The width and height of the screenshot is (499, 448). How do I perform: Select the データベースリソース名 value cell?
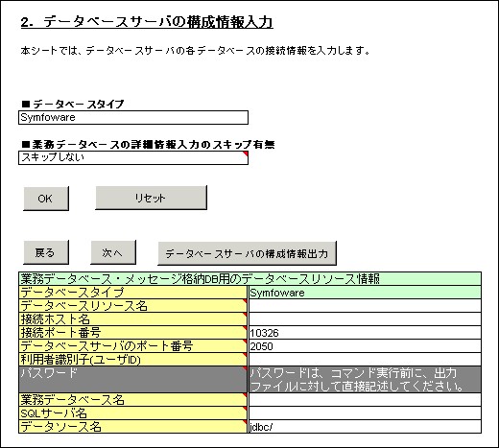tap(365, 306)
